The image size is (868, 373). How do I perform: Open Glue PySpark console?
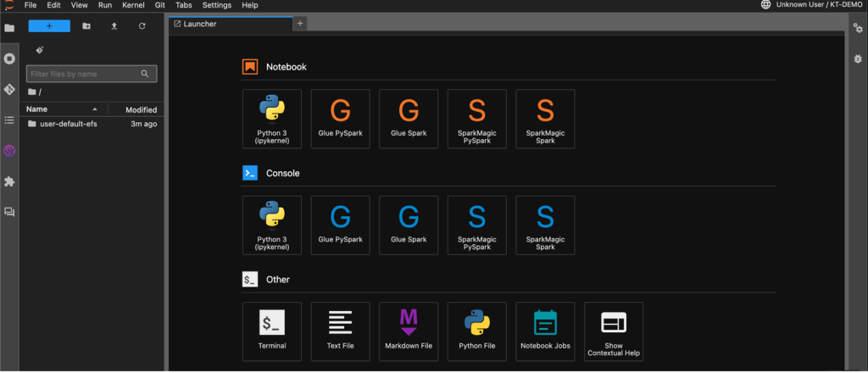(x=340, y=225)
